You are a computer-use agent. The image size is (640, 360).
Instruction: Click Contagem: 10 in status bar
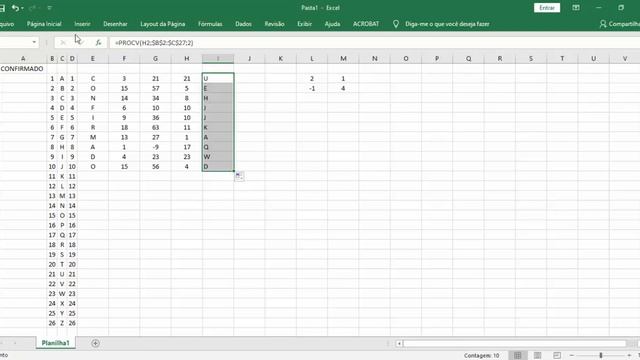pyautogui.click(x=481, y=356)
